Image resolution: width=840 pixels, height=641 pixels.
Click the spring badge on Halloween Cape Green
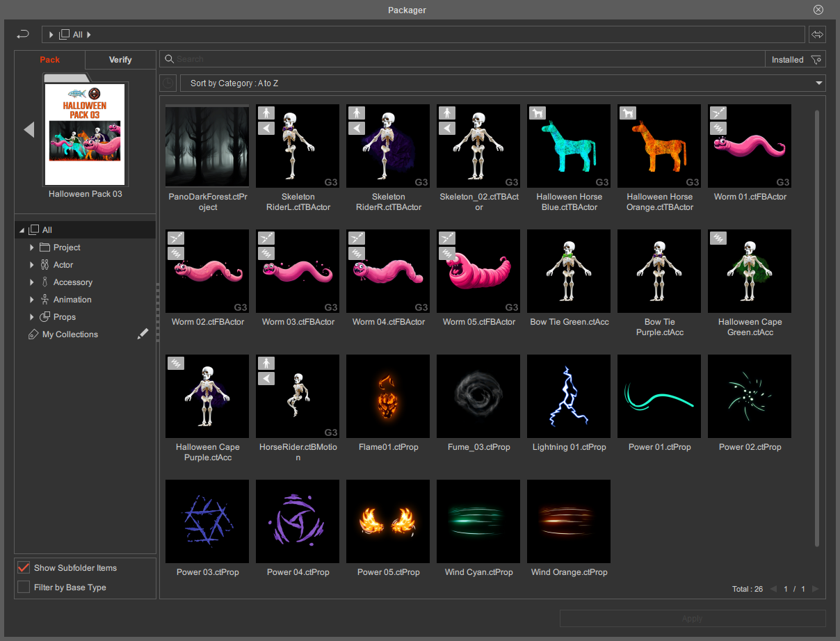point(718,238)
